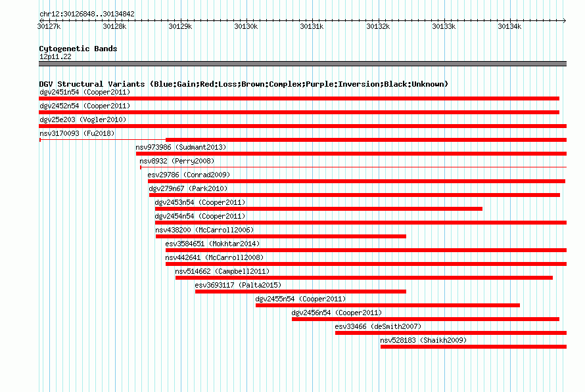Click the red bar under esv33466
This screenshot has width=585, height=392.
451,333
